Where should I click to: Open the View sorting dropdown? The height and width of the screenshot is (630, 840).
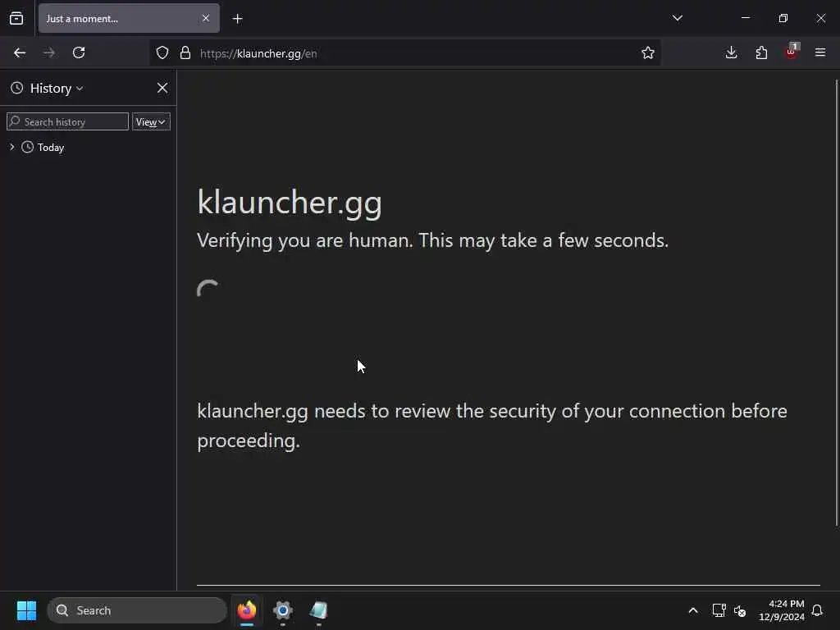click(151, 121)
